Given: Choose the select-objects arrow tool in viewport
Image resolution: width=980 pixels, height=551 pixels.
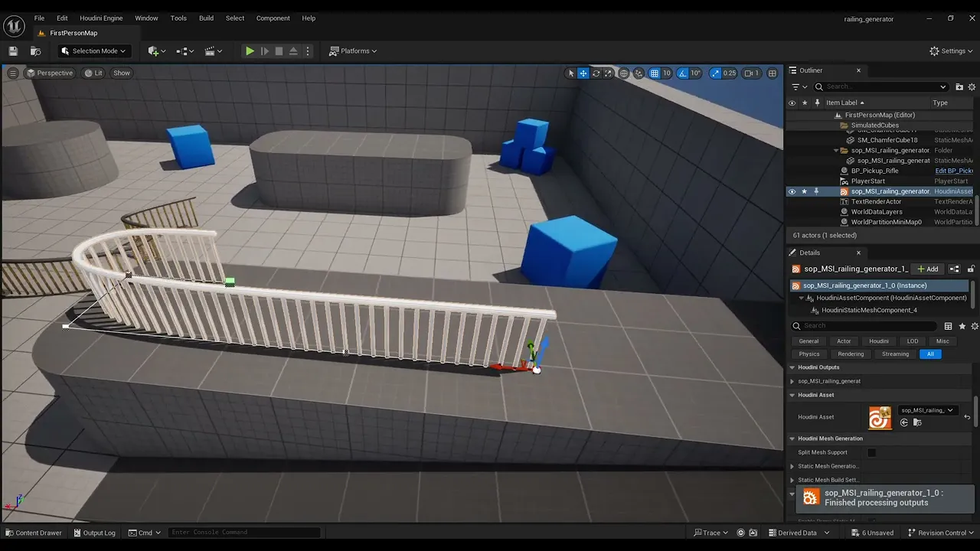Looking at the screenshot, I should click(x=570, y=73).
